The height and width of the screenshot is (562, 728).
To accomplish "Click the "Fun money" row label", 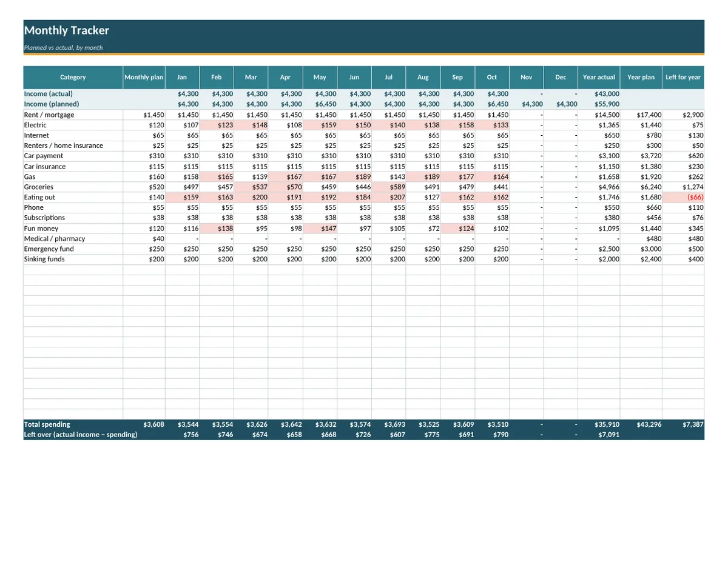I will coord(41,229).
